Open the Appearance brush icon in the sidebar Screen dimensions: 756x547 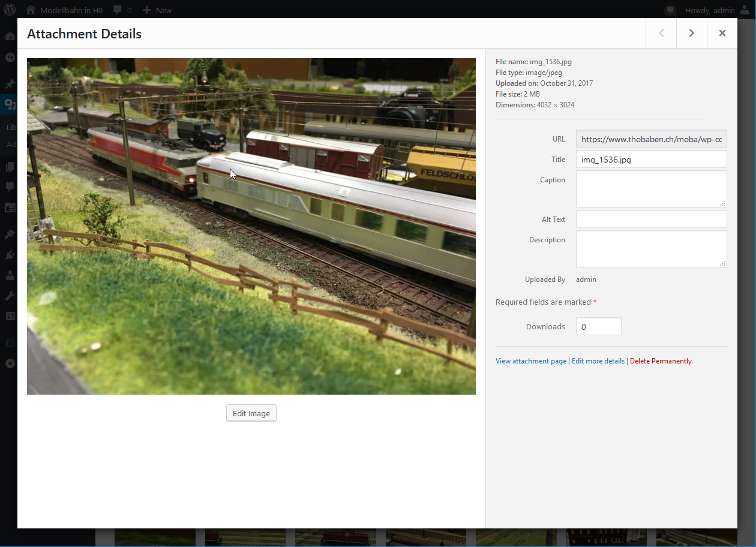click(x=10, y=234)
